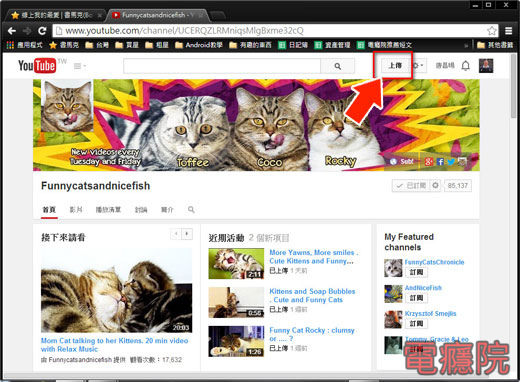Click the AndNiceFish channel avatar
The width and height of the screenshot is (520, 382).
coord(393,294)
